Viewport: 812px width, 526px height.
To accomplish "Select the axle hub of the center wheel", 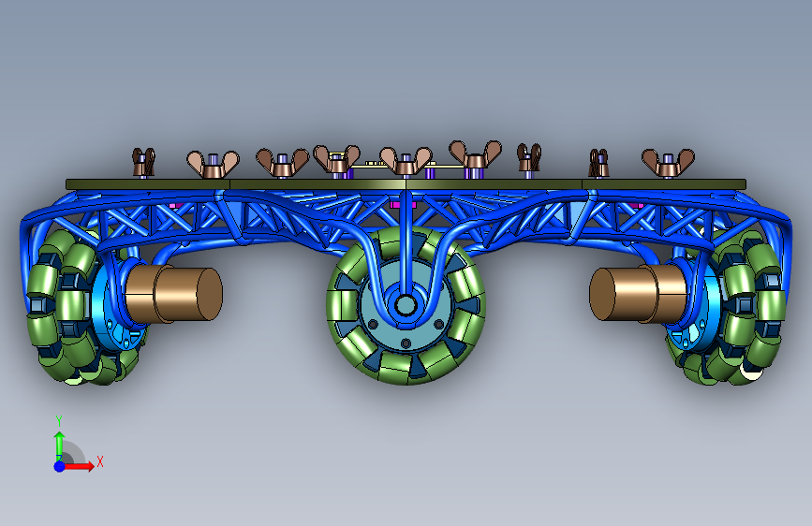I will [x=406, y=305].
